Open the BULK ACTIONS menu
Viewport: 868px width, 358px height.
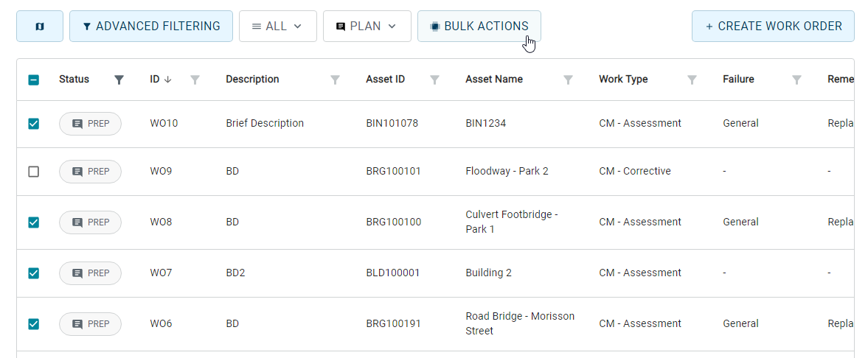click(479, 26)
